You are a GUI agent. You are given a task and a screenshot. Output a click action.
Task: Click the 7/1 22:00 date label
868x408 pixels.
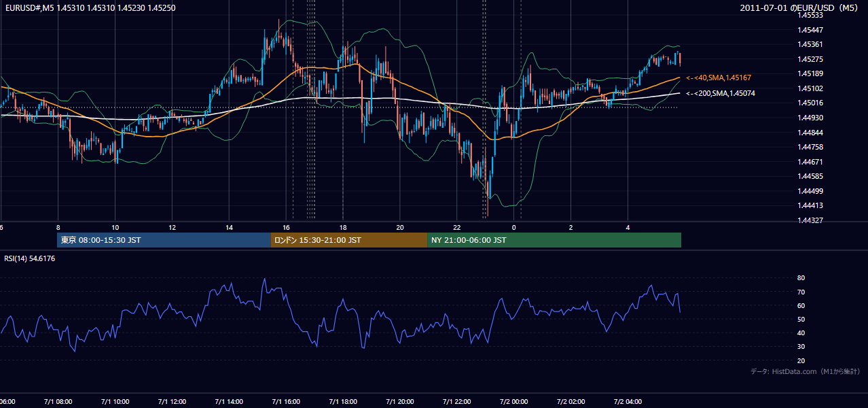[x=457, y=402]
